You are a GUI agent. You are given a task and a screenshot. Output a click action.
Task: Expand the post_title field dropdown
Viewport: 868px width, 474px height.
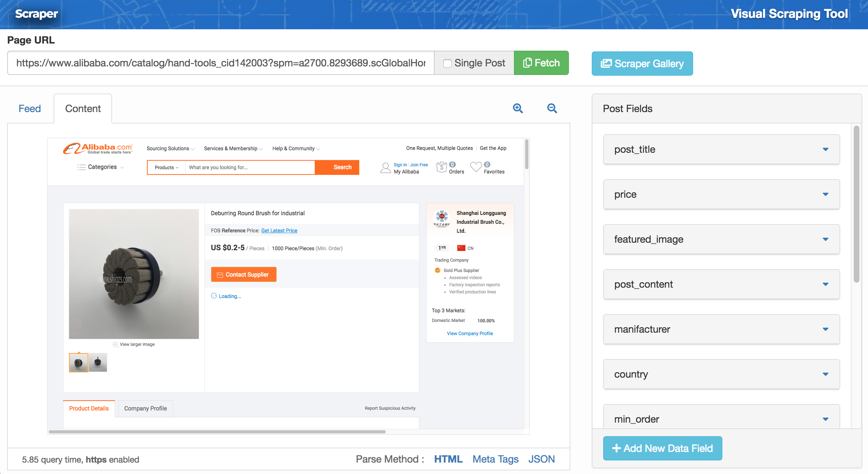[825, 149]
